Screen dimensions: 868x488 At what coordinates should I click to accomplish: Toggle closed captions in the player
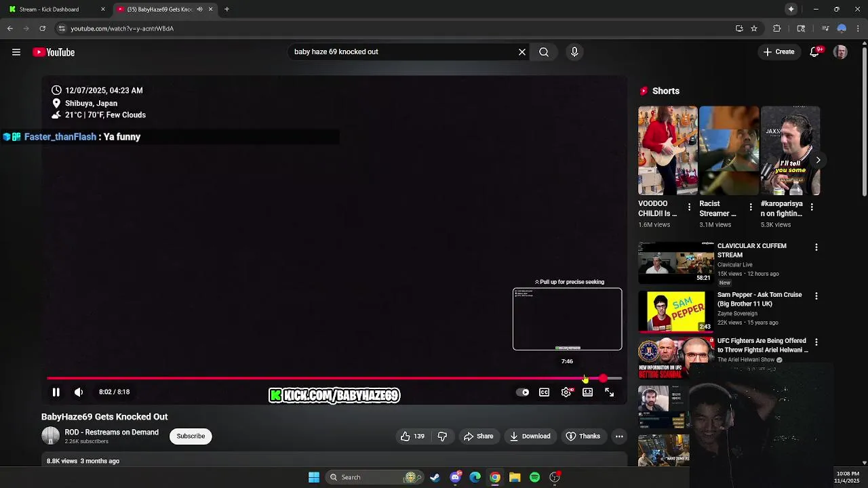coord(544,392)
